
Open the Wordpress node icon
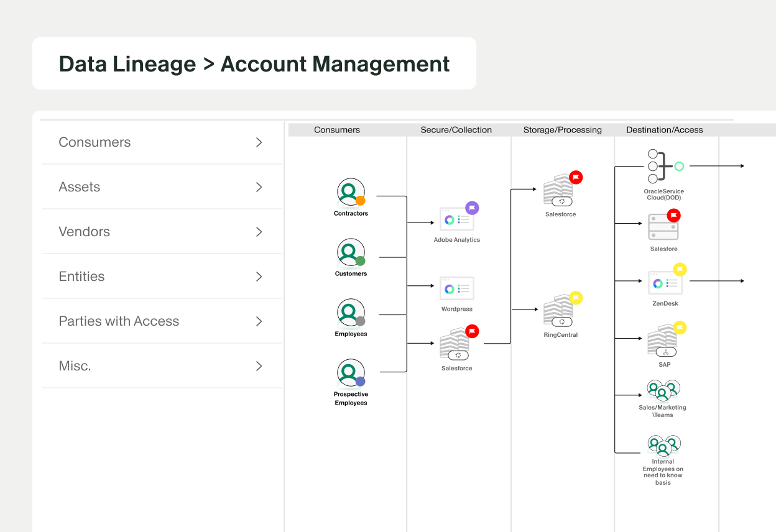[x=456, y=289]
